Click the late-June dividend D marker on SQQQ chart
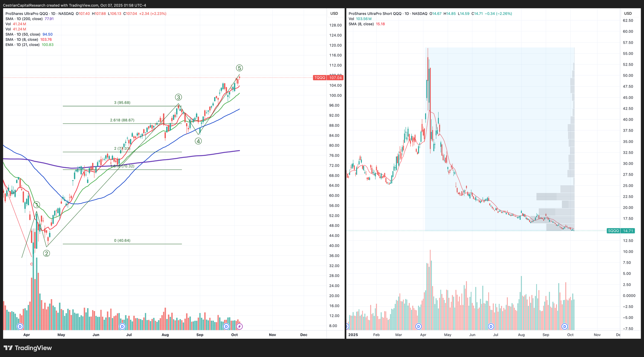644x357 pixels. [491, 326]
